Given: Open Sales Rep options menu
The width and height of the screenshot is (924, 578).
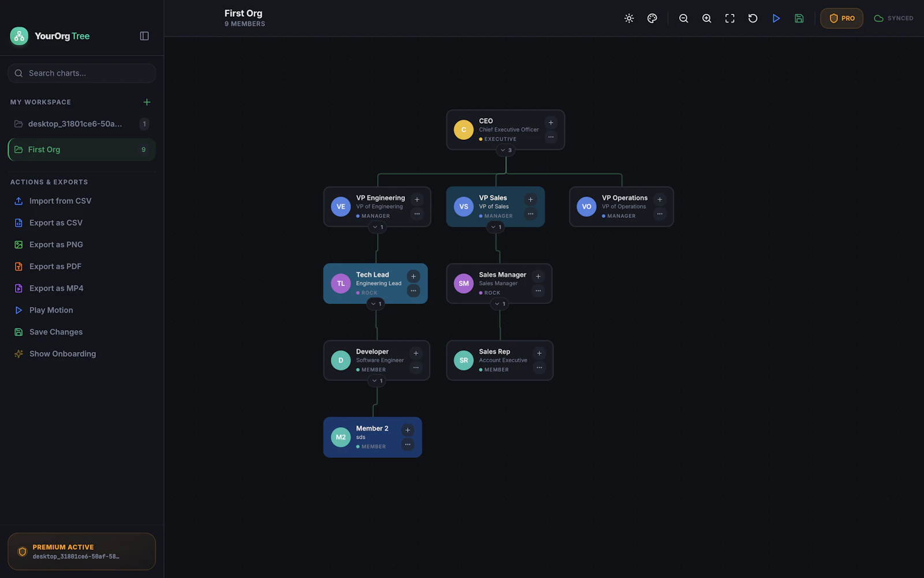Looking at the screenshot, I should [539, 368].
